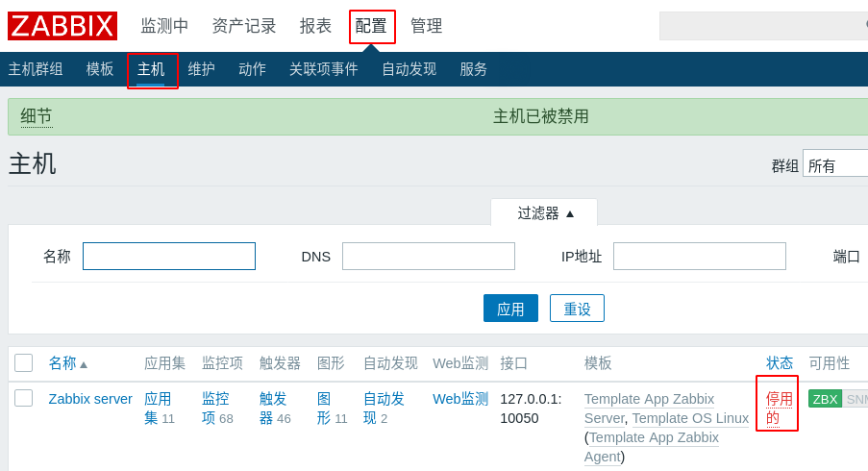This screenshot has width=868, height=471.
Task: Open 监控项 68 for Zabbix server
Action: click(x=217, y=409)
